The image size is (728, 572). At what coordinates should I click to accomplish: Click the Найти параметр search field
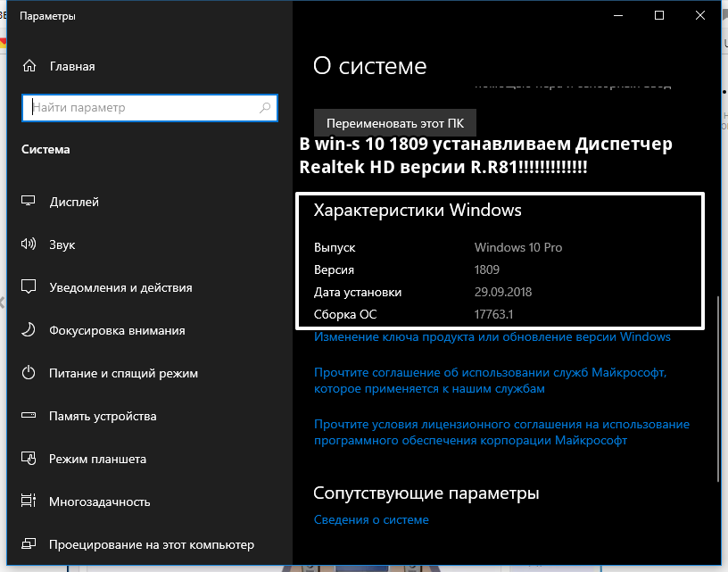150,108
